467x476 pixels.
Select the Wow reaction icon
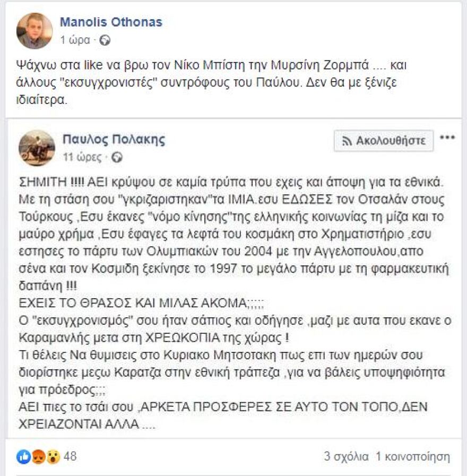53,455
